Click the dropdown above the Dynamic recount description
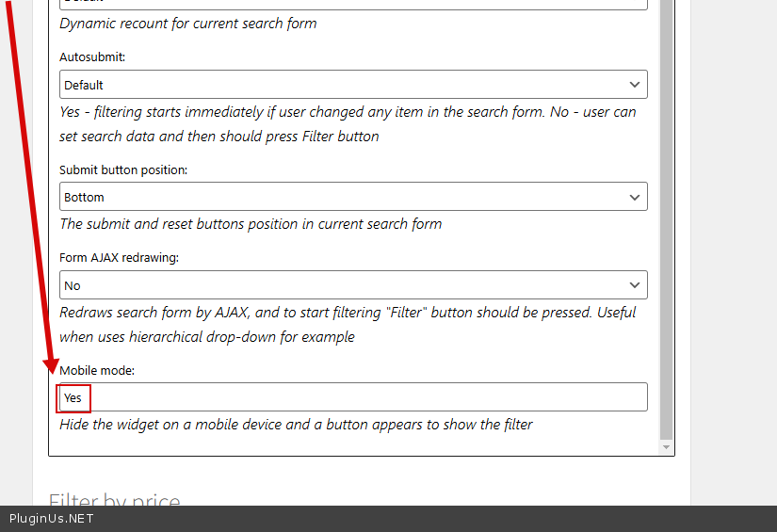 353,4
